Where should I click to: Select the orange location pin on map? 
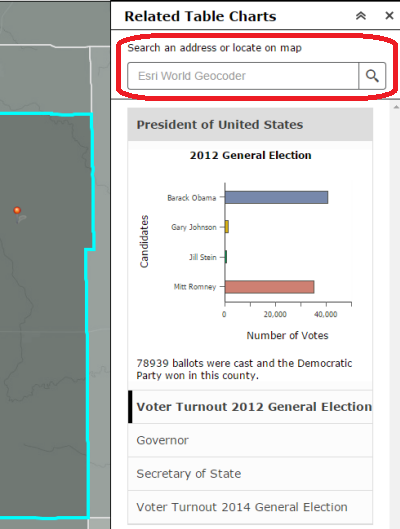tap(17, 211)
